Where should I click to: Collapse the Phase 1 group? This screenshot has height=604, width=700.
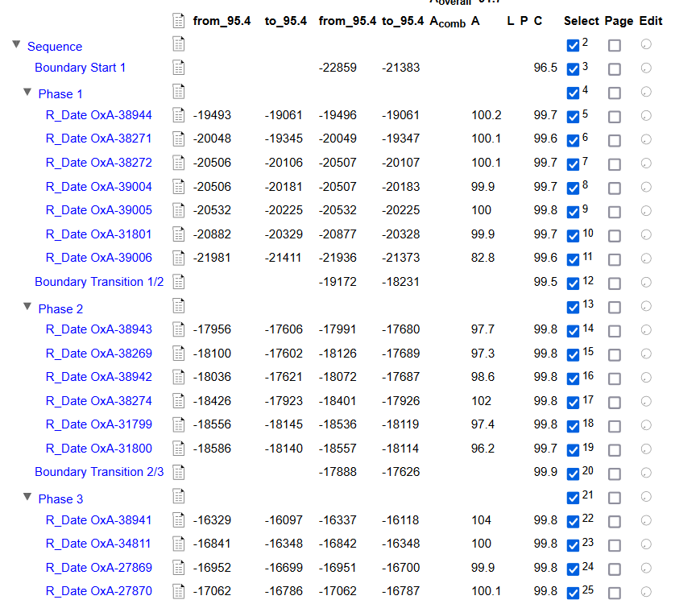(x=28, y=93)
